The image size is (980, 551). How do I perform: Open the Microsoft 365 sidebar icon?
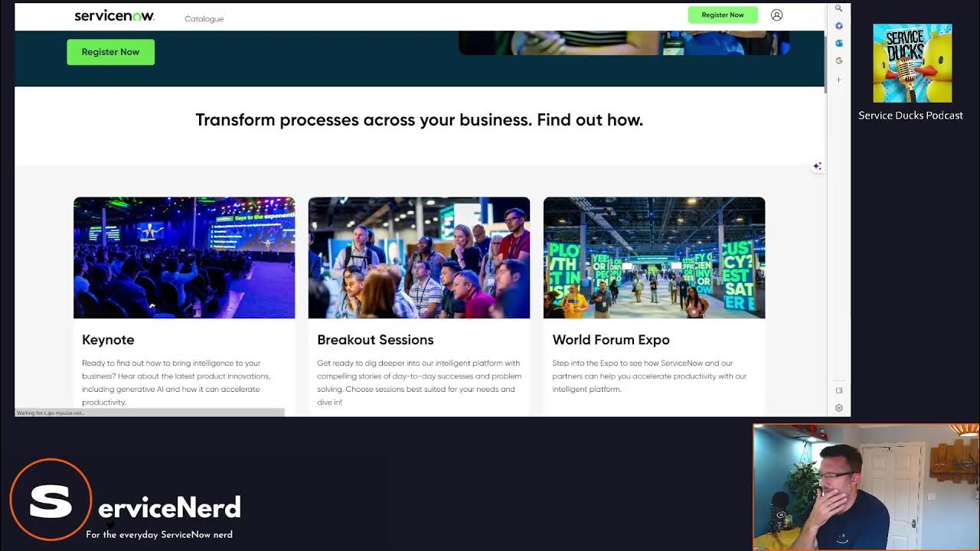pyautogui.click(x=838, y=26)
